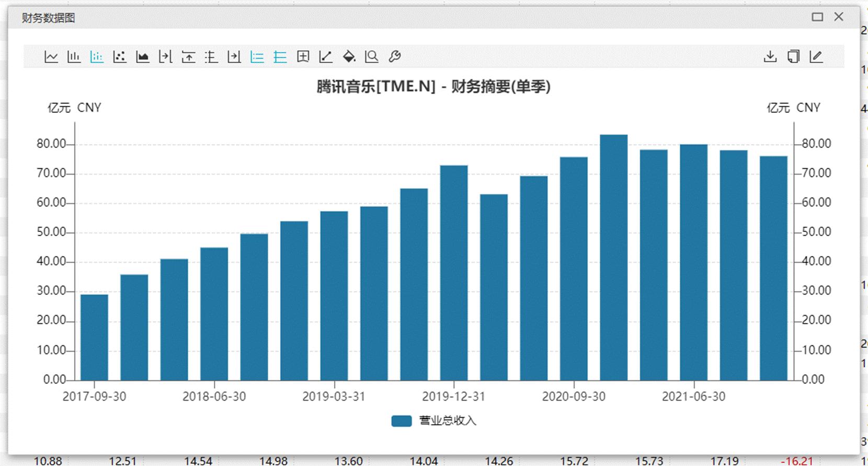Click the window title 财务数据图
Viewport: 868px width, 466px height.
pos(48,18)
